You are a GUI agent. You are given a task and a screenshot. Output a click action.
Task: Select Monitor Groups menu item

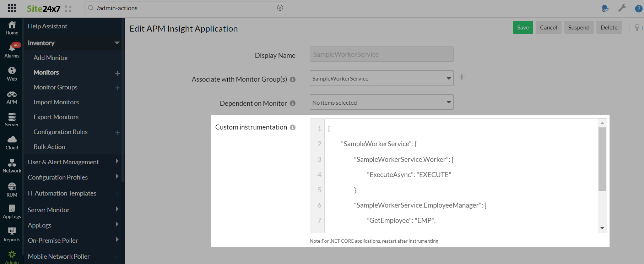coord(55,87)
